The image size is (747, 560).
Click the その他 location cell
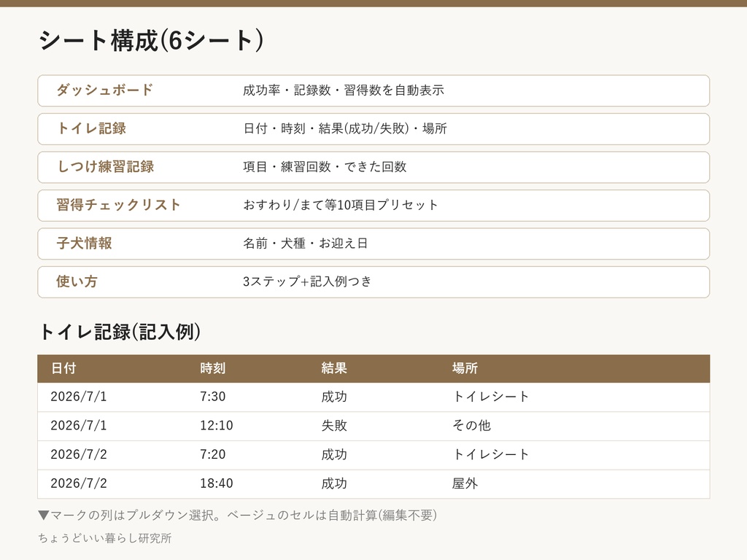pos(471,426)
